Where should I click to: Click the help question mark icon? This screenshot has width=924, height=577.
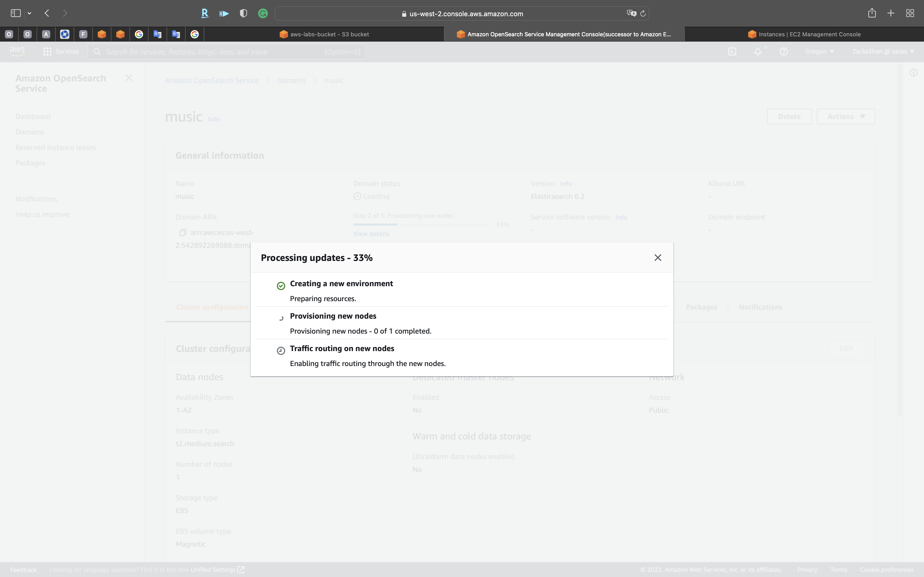click(x=783, y=52)
